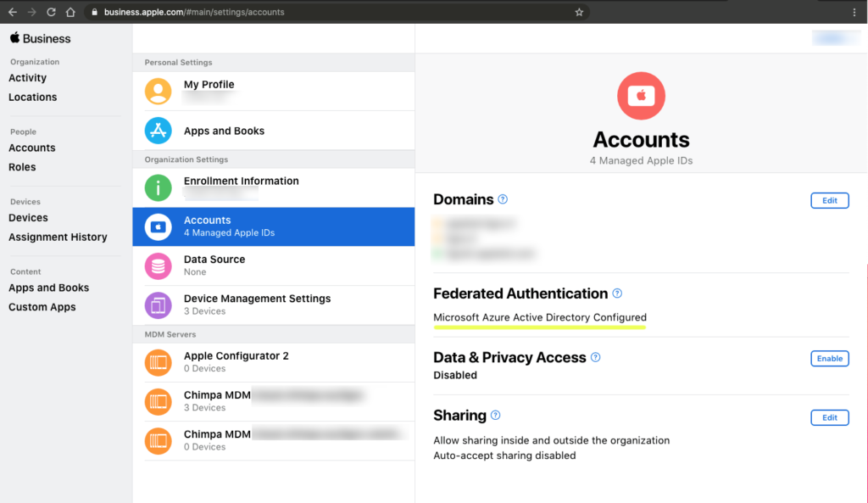Click the blurred button at top right
The height and width of the screenshot is (503, 868).
point(836,38)
